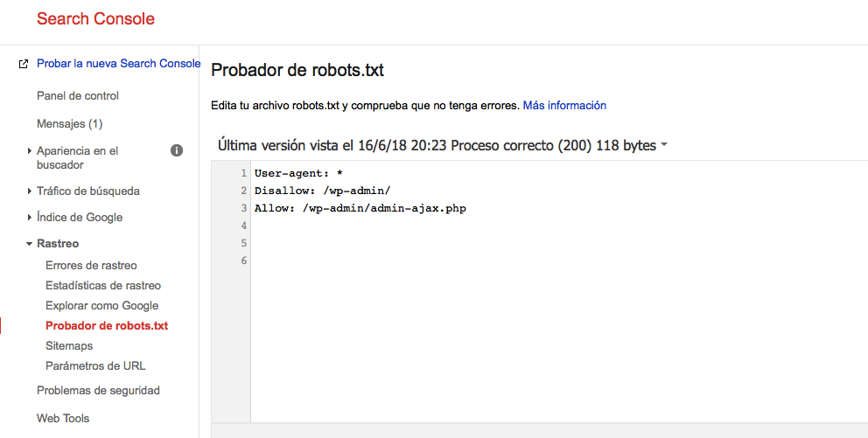This screenshot has width=868, height=438.
Task: Expand the Tráfico de búsqueda section
Action: pos(30,191)
